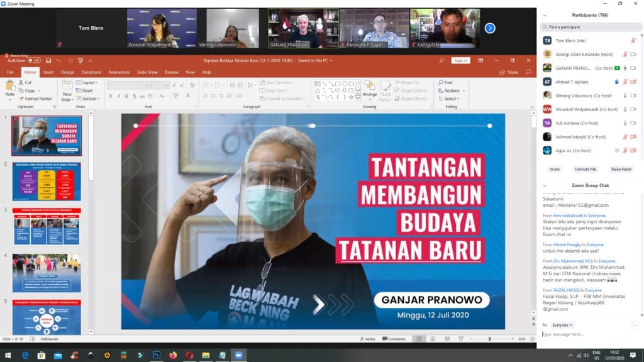Switch to Reading View icon
This screenshot has height=362, width=644.
click(x=447, y=339)
